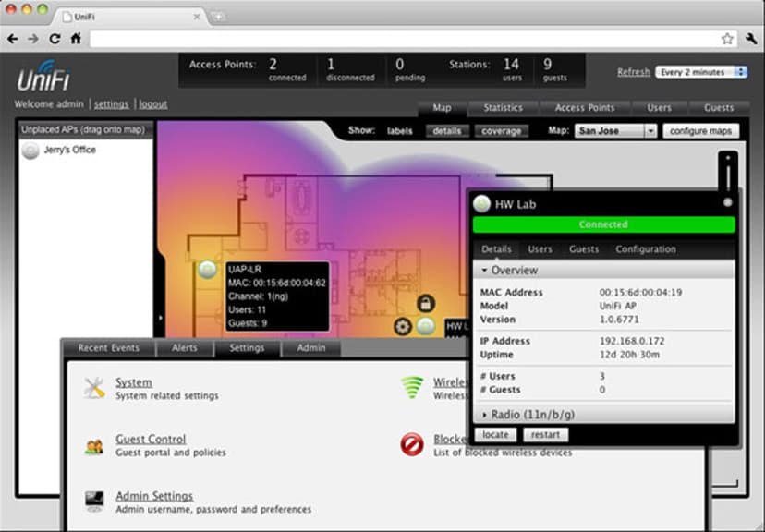Viewport: 765px width, 532px height.
Task: Open the Alerts tab
Action: [x=185, y=347]
